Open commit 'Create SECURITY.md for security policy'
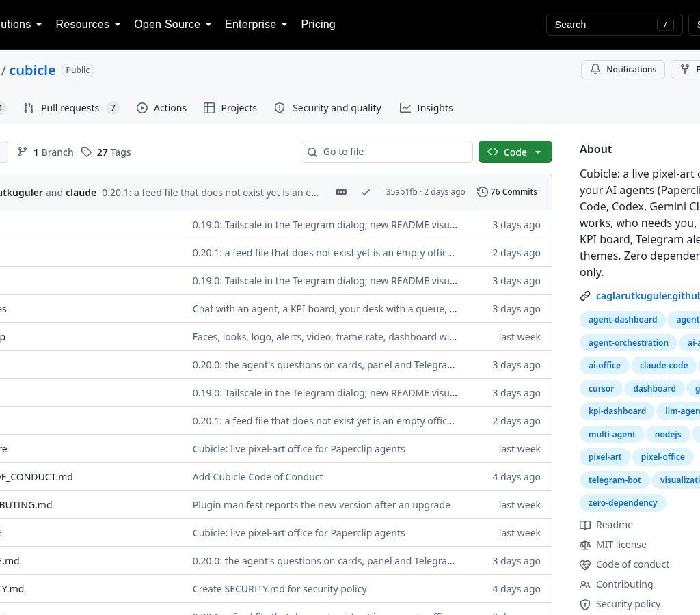Screen dimensions: 700x615 (280, 589)
